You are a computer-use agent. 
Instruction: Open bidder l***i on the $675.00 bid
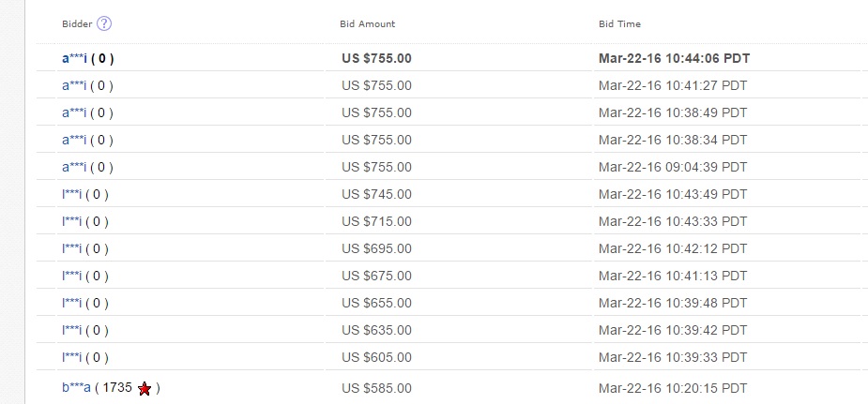click(72, 276)
